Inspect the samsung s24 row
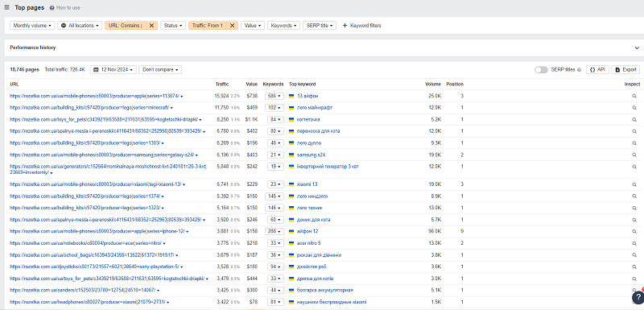 tap(634, 155)
